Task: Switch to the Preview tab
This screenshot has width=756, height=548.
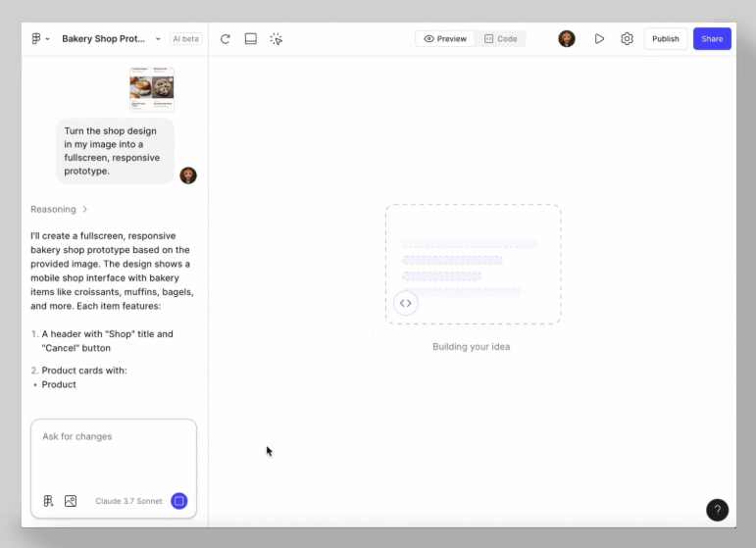Action: click(x=445, y=39)
